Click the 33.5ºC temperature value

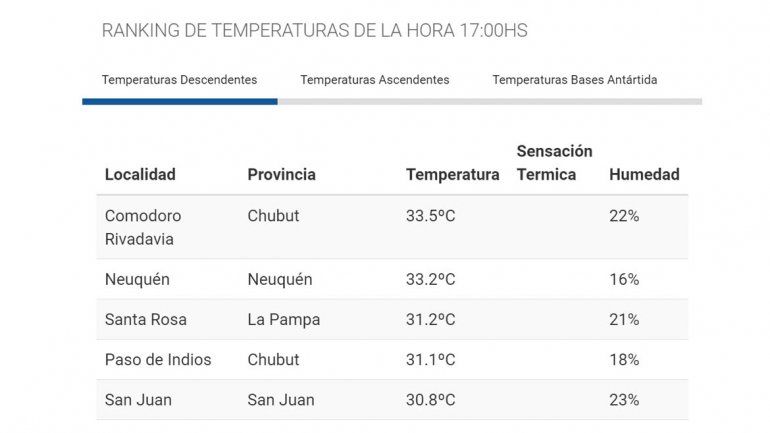coord(431,216)
